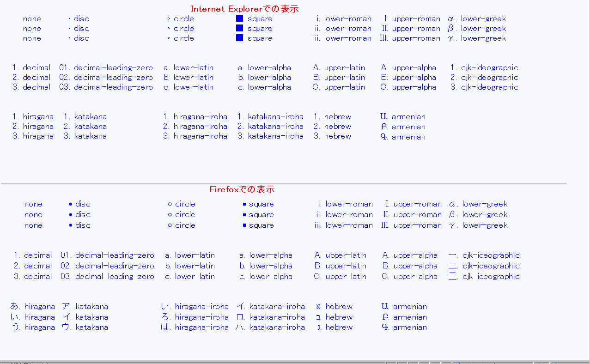Image resolution: width=590 pixels, height=364 pixels.
Task: Select the 'א. hebrew' entry
Action: 334,307
